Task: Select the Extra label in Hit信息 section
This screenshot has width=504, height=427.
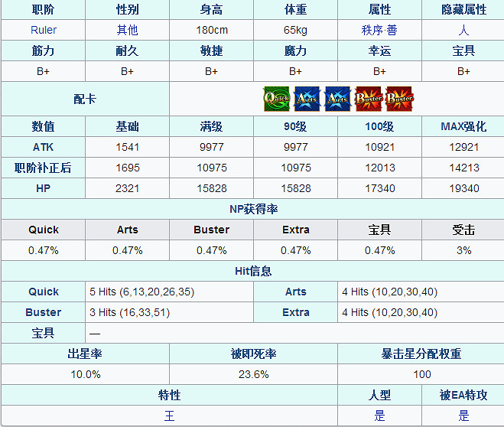Action: click(296, 312)
